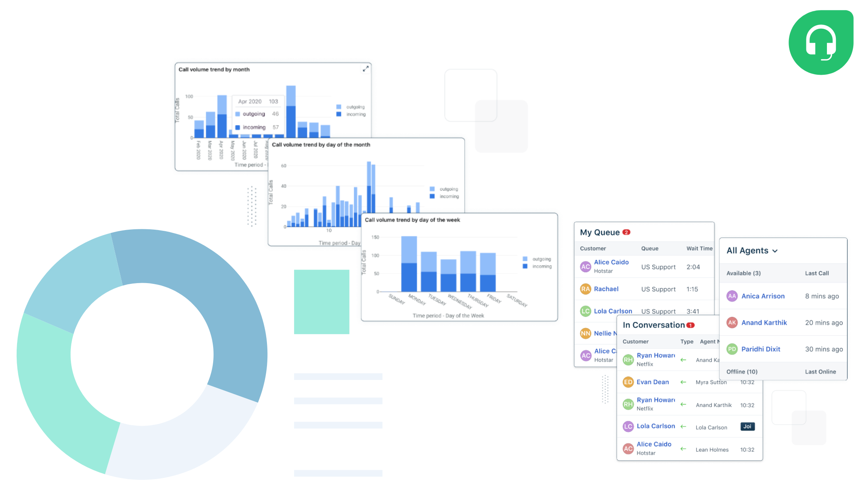This screenshot has height=488, width=868.
Task: Click the Queue column header in My Queue
Action: [x=650, y=249]
